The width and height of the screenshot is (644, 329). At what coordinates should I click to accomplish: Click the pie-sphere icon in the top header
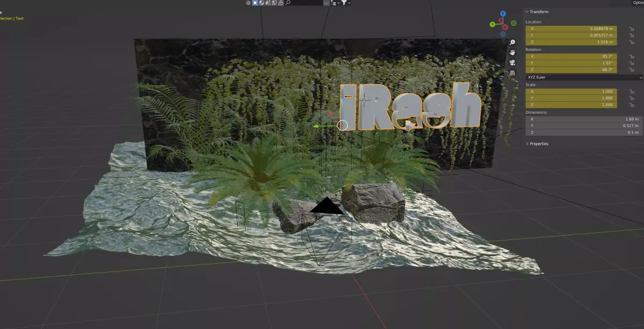pyautogui.click(x=261, y=3)
